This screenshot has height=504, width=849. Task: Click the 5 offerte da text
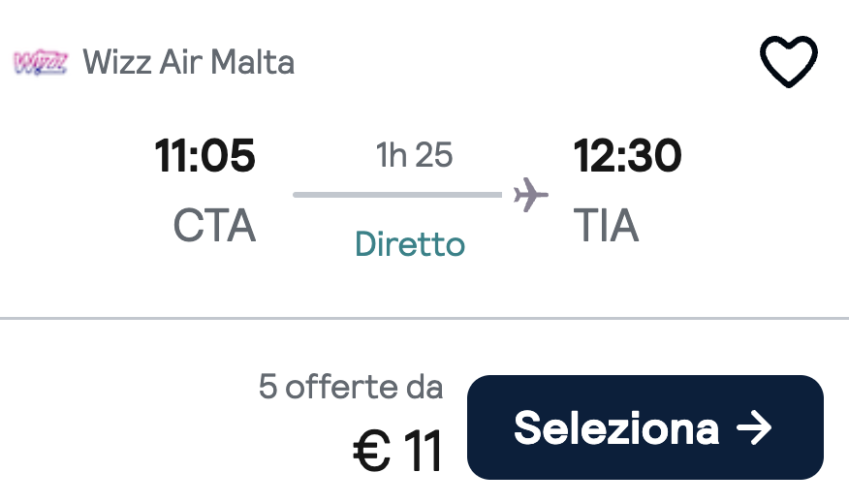[x=351, y=387]
